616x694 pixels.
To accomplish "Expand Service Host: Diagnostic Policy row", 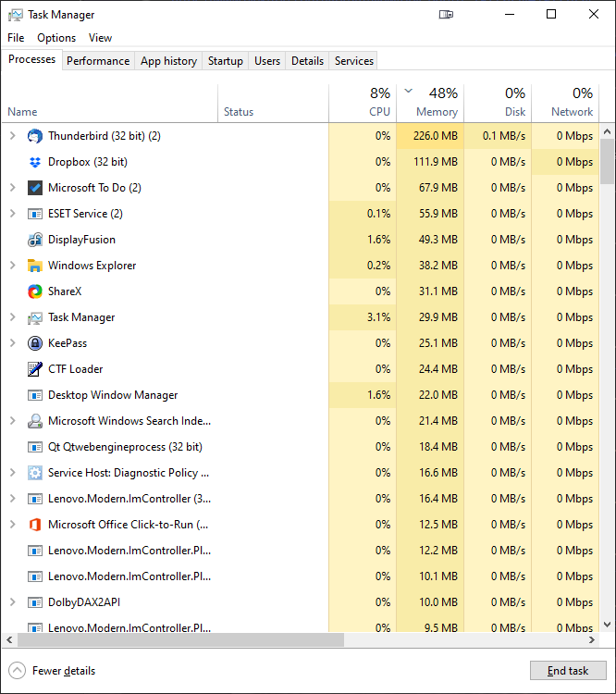I will [x=13, y=473].
